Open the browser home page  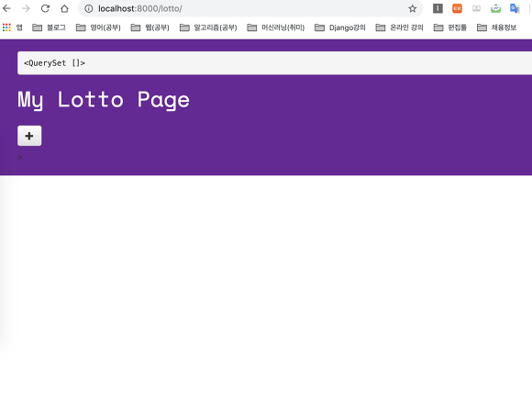pyautogui.click(x=64, y=8)
